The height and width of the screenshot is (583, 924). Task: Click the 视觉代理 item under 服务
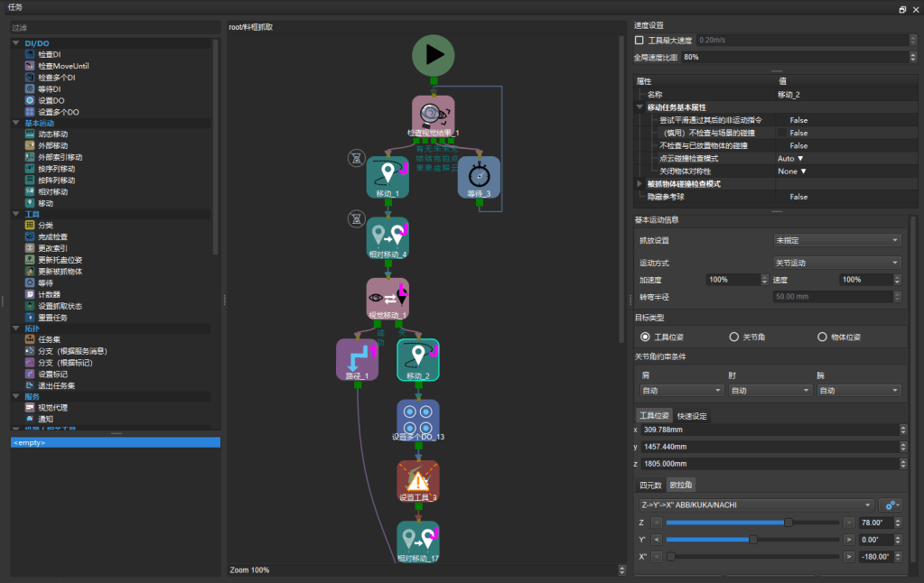[x=52, y=407]
